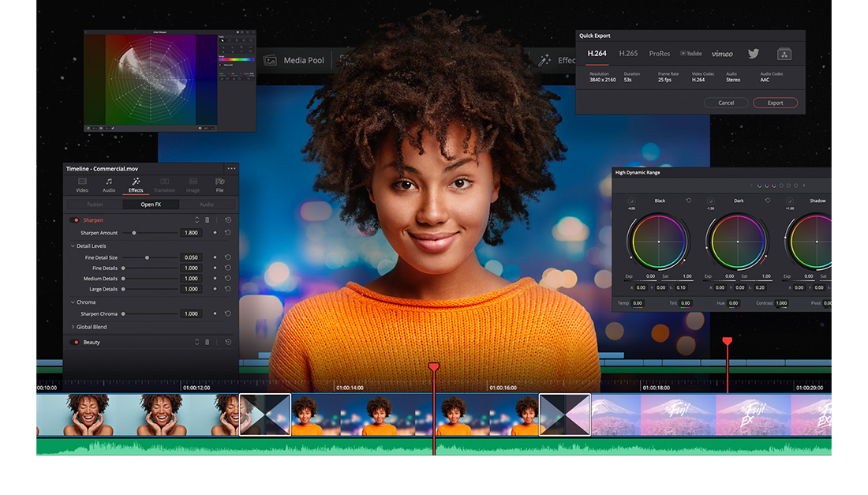Go to next HDR wheel bank arrow

point(804,186)
